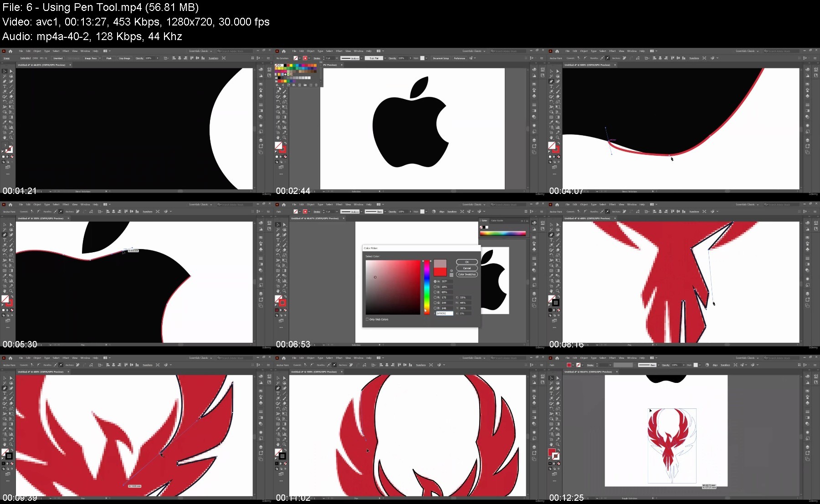Image resolution: width=820 pixels, height=504 pixels.
Task: Open the Asset Export panel icon in 00:06:53 frame
Action: [534, 300]
